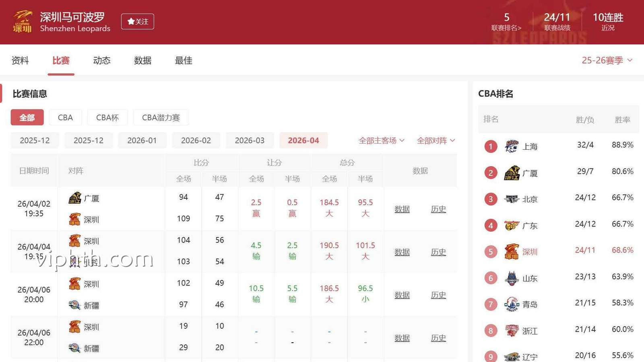The width and height of the screenshot is (644, 362).
Task: Click the 胜率 column header in ranking
Action: pos(622,119)
